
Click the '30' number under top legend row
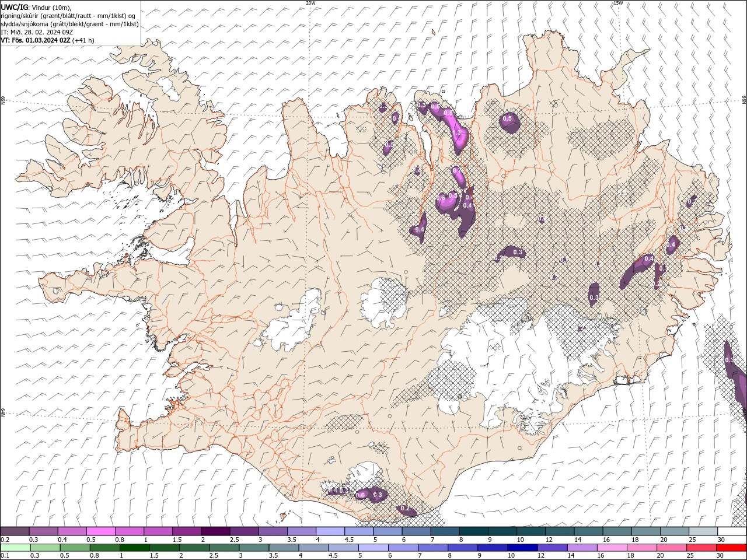click(721, 540)
